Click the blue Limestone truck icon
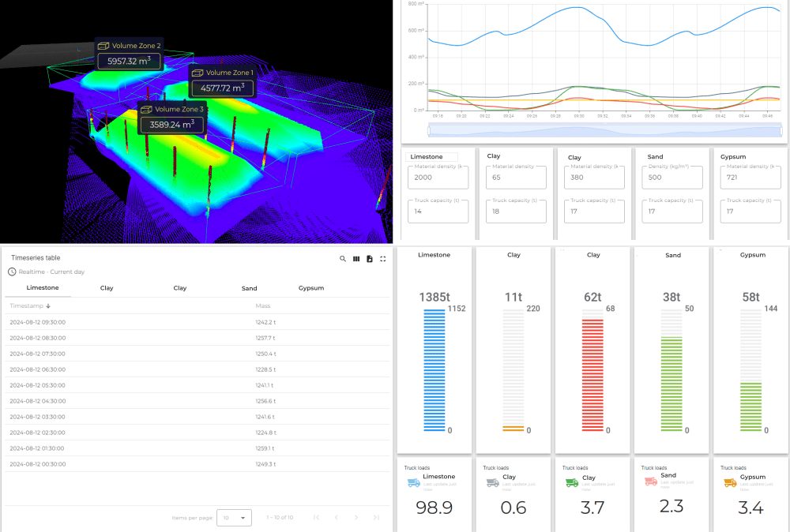 point(413,481)
